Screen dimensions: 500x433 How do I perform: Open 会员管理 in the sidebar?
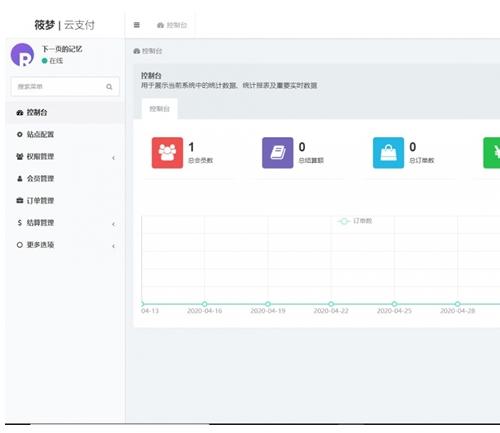(65, 179)
